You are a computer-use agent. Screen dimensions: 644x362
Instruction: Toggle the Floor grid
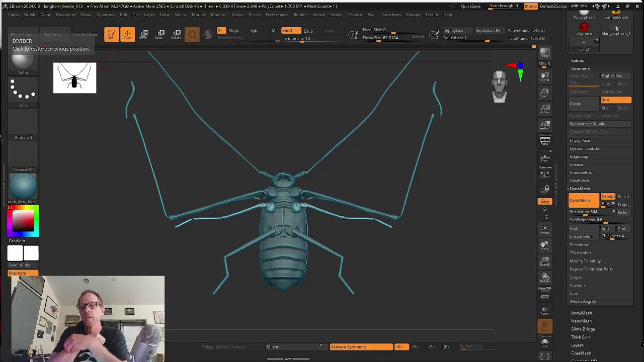[x=545, y=158]
